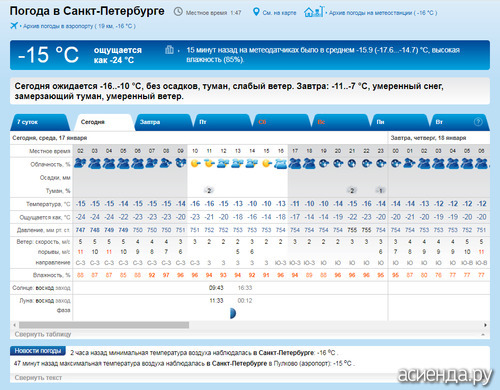Image resolution: width=500 pixels, height=390 pixels.
Task: Click the moon phase icon
Action: pos(233,313)
